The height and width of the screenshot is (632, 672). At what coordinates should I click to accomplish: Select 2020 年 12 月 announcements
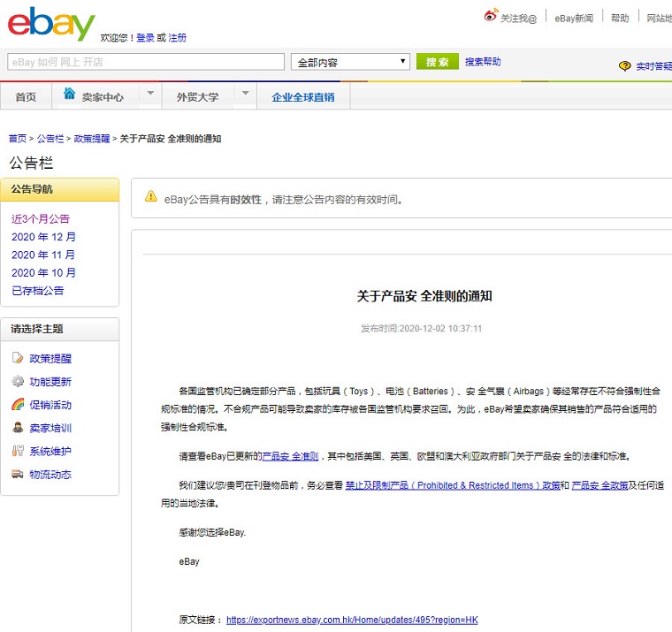tap(43, 237)
